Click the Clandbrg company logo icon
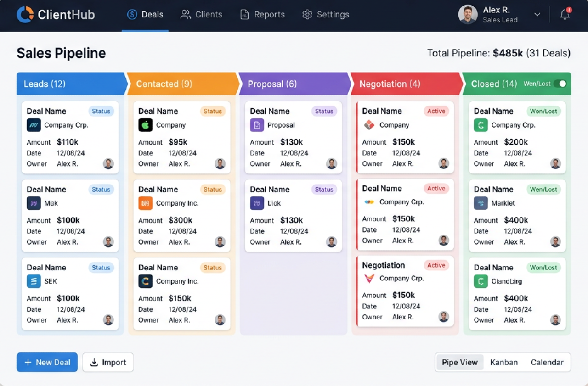 pos(481,281)
